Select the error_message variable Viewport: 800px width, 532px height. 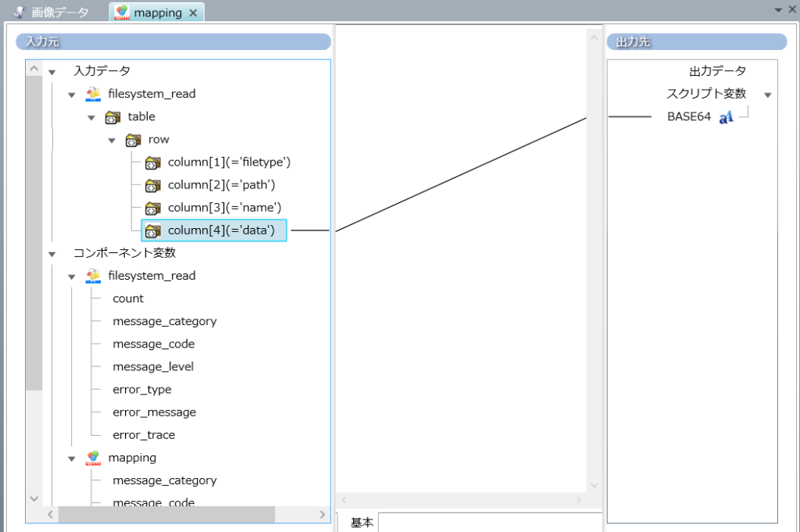[154, 412]
